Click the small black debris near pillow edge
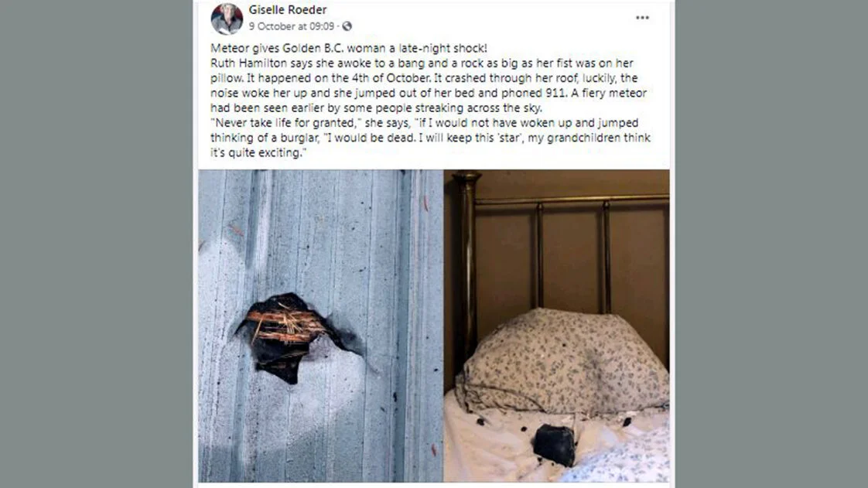Image resolution: width=868 pixels, height=488 pixels. pos(627,421)
